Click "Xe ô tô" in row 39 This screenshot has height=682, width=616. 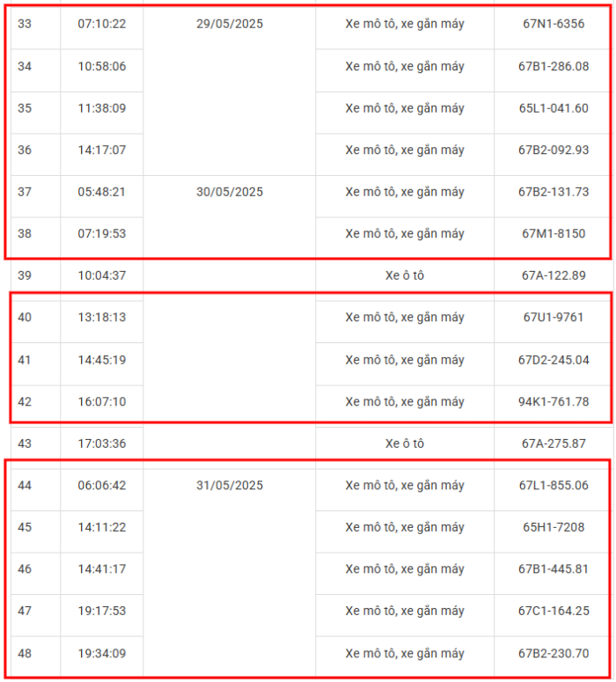click(x=405, y=275)
